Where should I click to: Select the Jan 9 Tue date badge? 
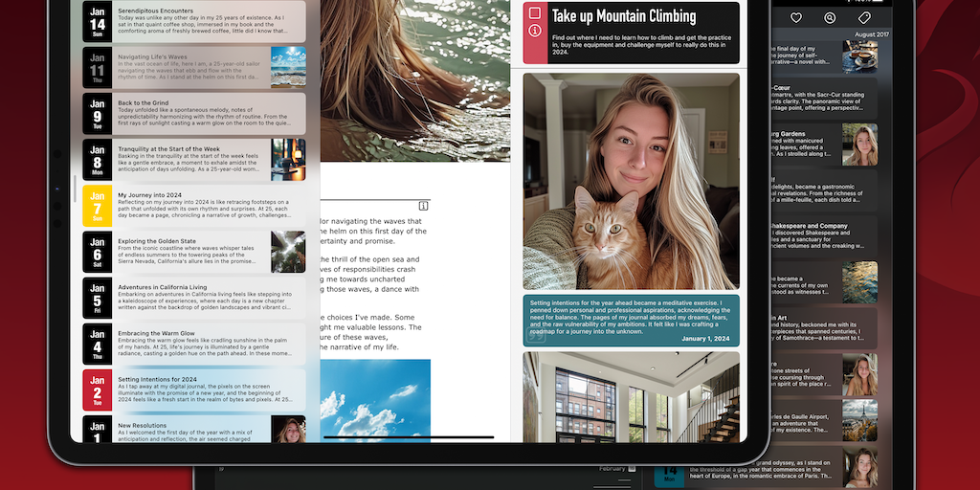pyautogui.click(x=97, y=113)
